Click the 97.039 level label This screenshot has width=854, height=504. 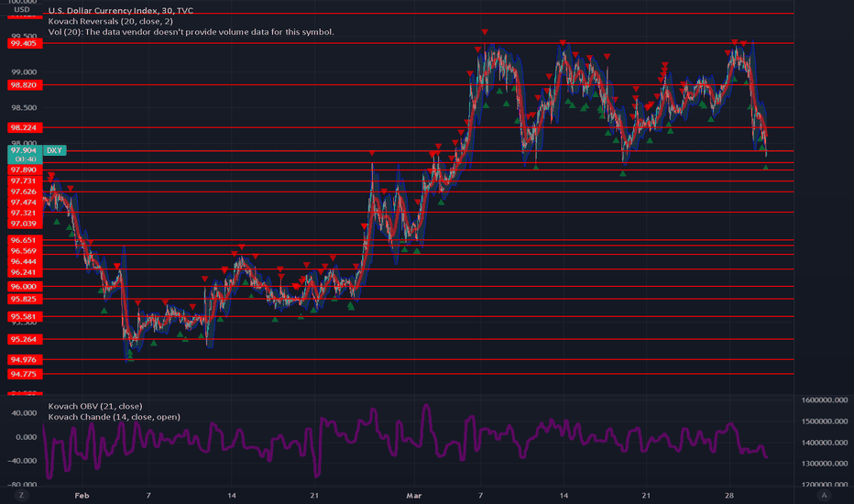25,224
